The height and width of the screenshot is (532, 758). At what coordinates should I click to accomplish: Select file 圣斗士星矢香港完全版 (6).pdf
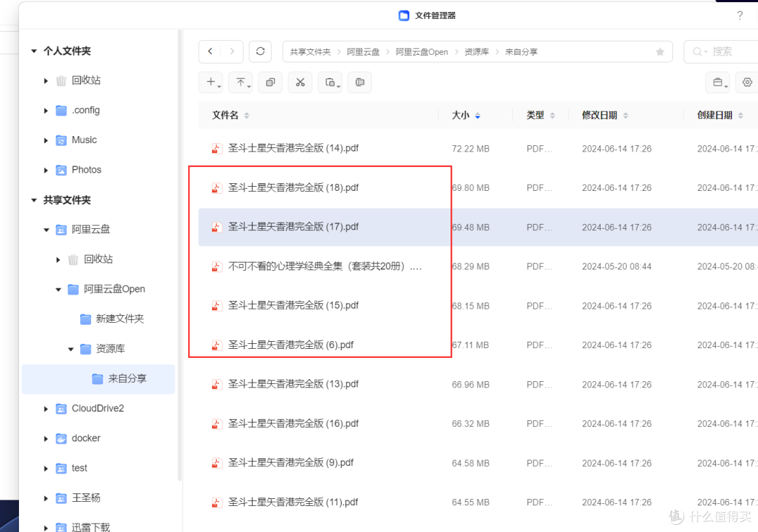(291, 345)
